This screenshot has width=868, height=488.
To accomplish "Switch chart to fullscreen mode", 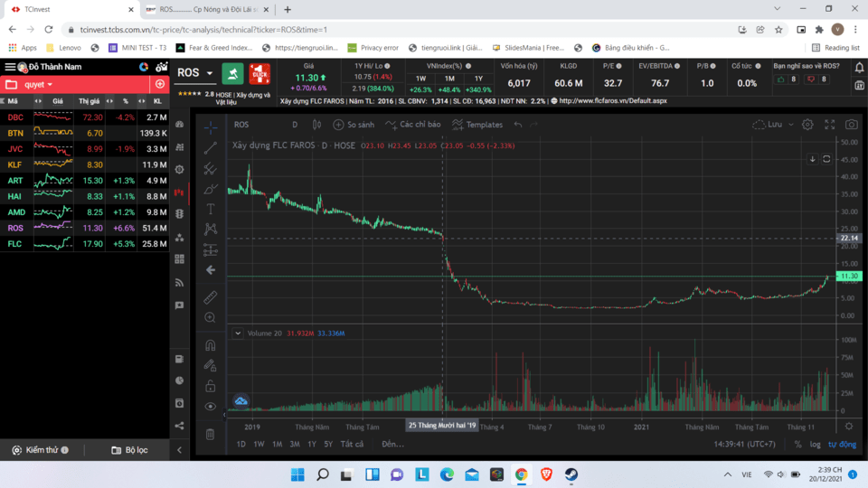I will pyautogui.click(x=829, y=125).
